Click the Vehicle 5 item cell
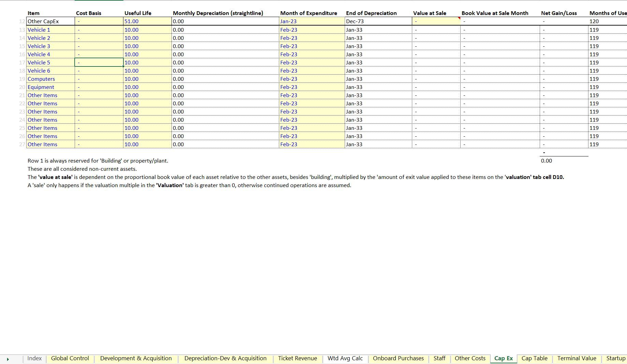This screenshot has width=627, height=364. click(50, 62)
